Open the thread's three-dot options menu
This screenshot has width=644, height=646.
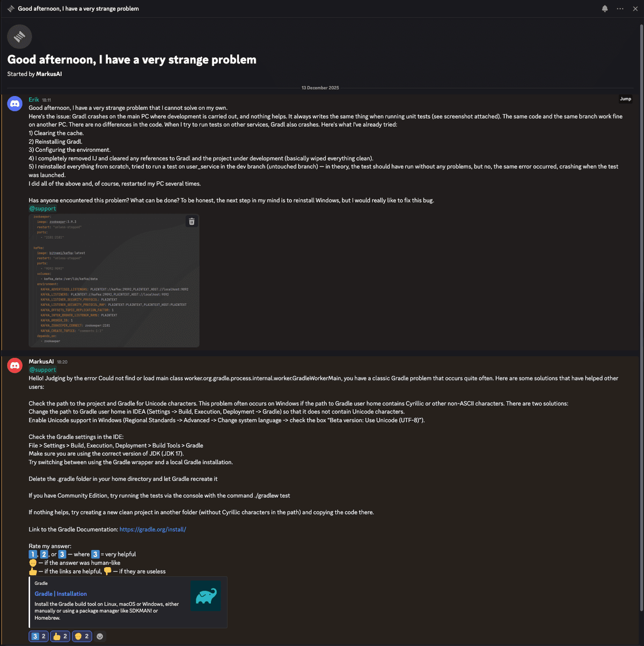620,9
